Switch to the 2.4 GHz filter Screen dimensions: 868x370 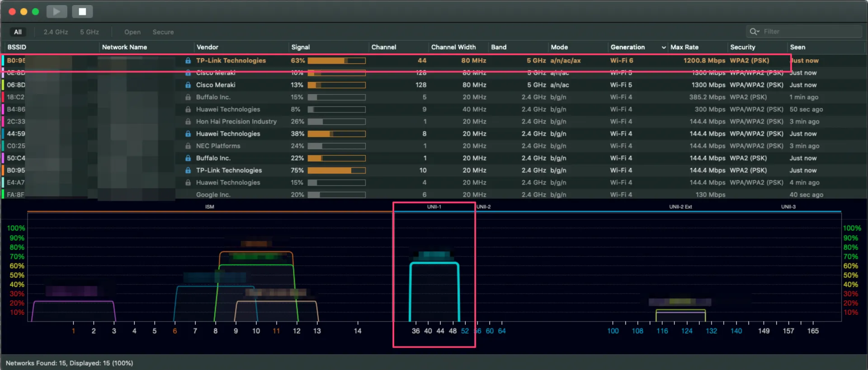coord(56,32)
